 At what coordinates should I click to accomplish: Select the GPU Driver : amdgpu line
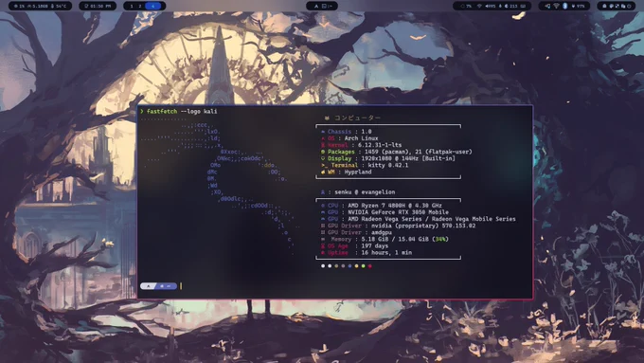click(356, 232)
